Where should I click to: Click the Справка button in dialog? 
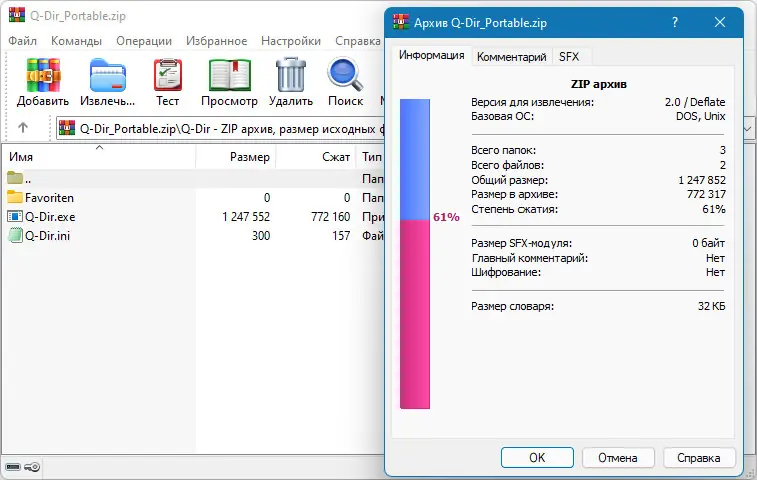[x=699, y=457]
